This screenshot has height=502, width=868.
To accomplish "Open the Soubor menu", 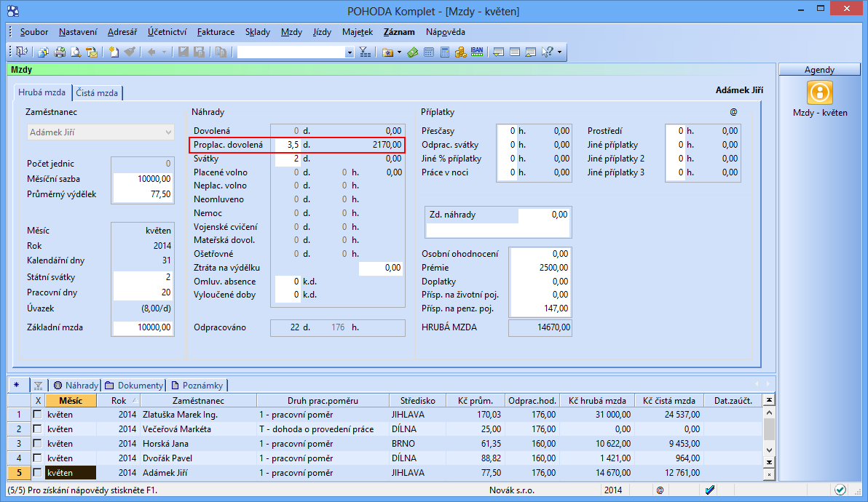I will pyautogui.click(x=34, y=32).
